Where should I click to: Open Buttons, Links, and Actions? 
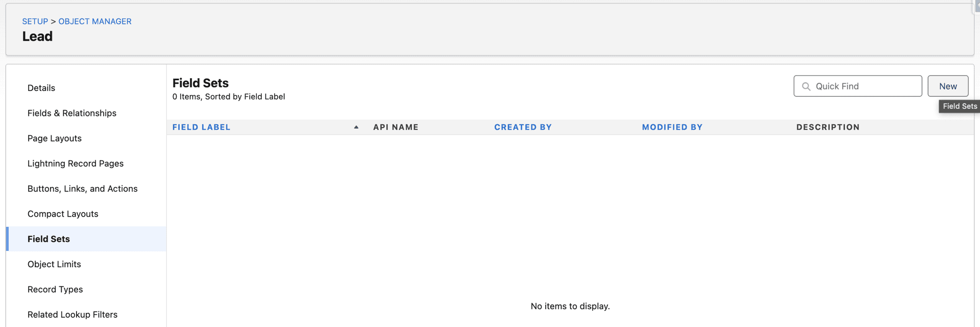(83, 189)
